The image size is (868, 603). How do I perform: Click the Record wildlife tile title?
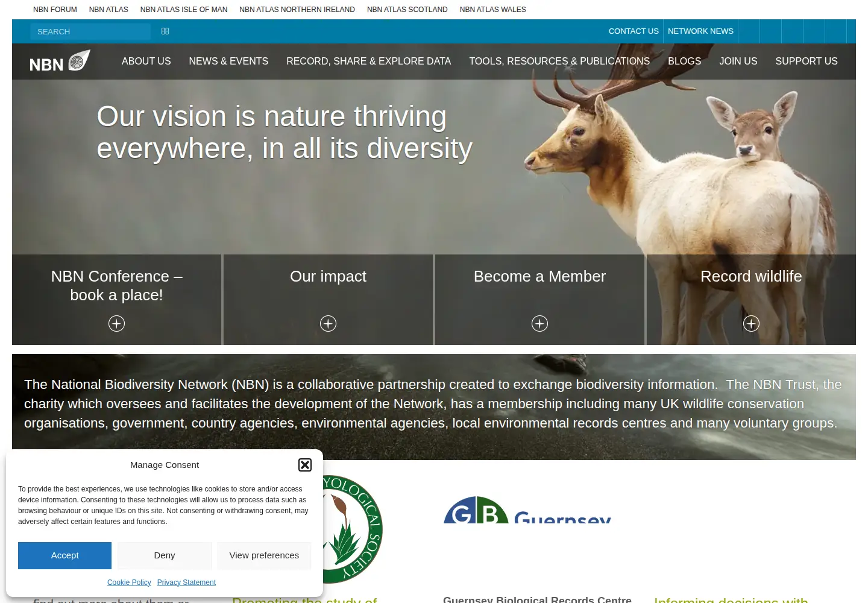click(751, 276)
